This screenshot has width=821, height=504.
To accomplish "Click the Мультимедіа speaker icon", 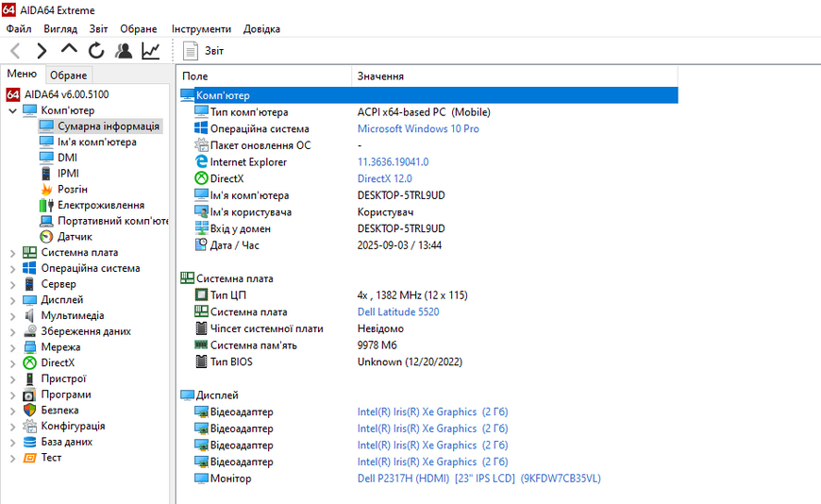I will coord(30,315).
